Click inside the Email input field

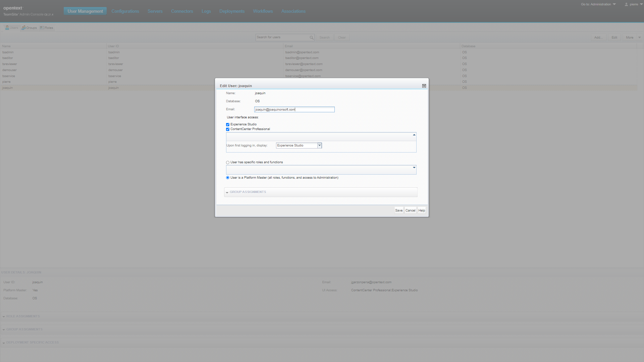(x=294, y=110)
